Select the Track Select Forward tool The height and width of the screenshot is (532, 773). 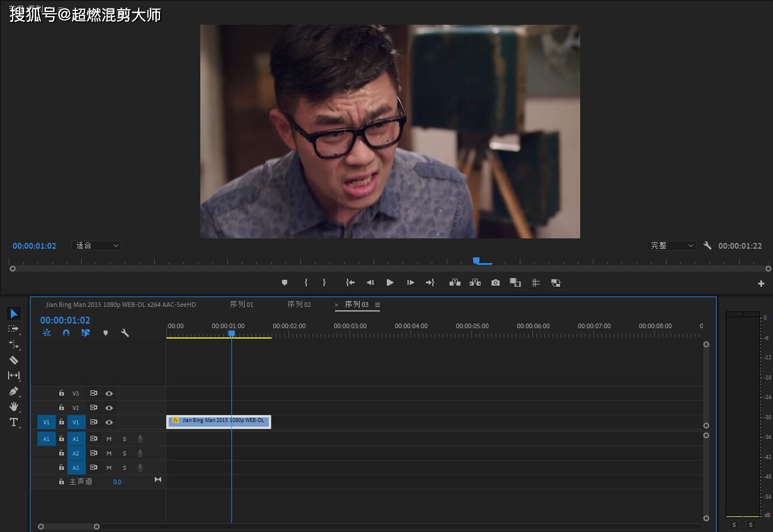tap(14, 329)
